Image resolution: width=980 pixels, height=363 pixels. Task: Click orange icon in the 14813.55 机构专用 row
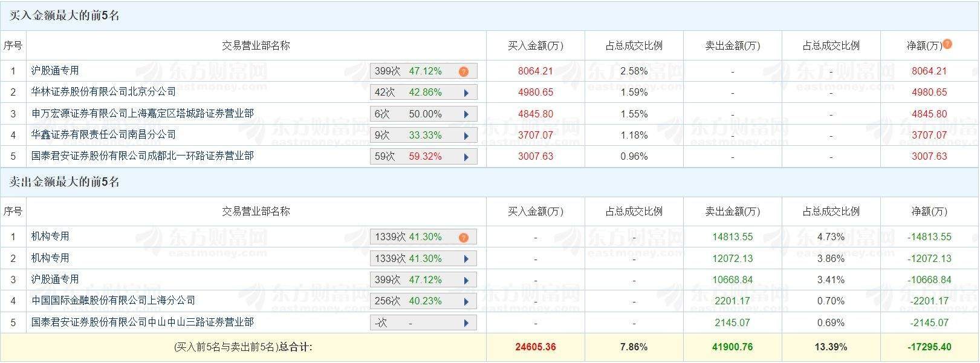point(464,237)
